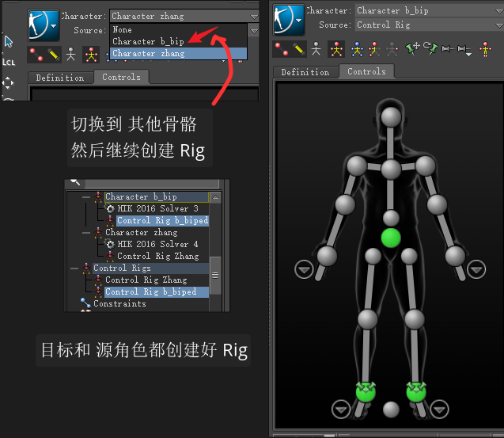This screenshot has height=438, width=504.
Task: Switch to the Definition tab in right panel
Action: [305, 72]
